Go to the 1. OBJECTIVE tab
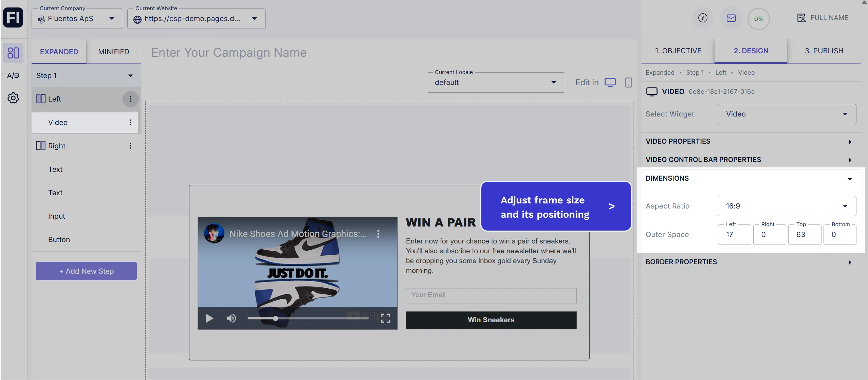Screen dimensions: 868x380 point(678,51)
